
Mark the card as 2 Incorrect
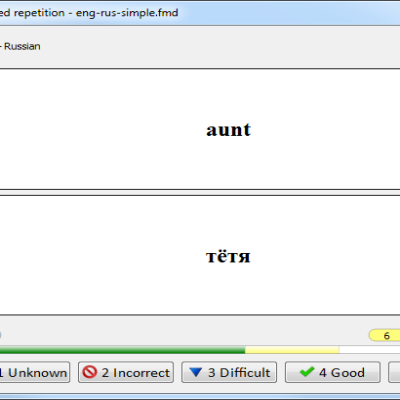point(126,372)
